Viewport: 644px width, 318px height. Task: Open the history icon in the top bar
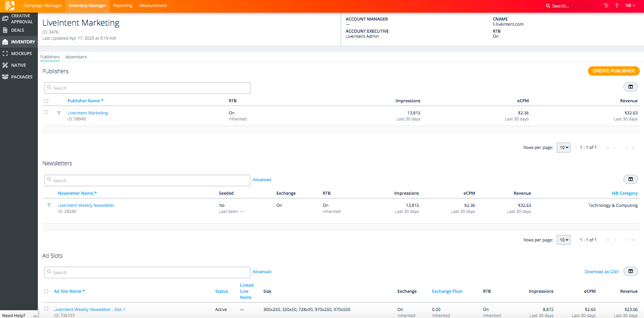606,5
